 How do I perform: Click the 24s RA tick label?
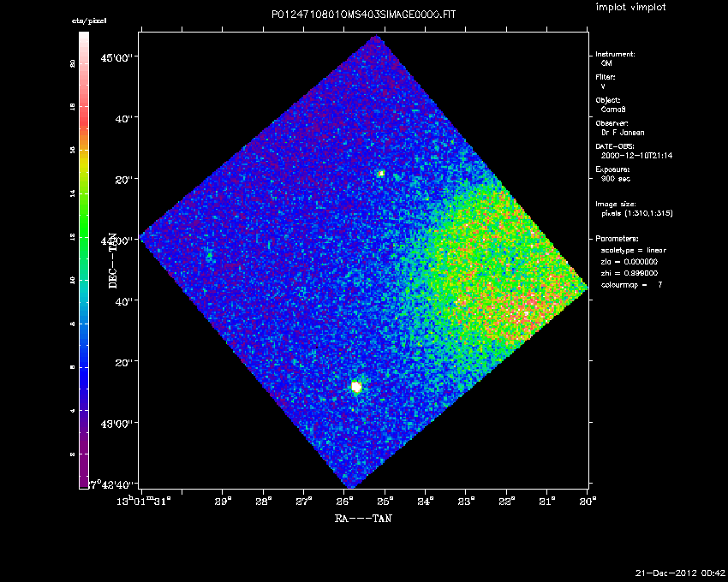(x=426, y=502)
